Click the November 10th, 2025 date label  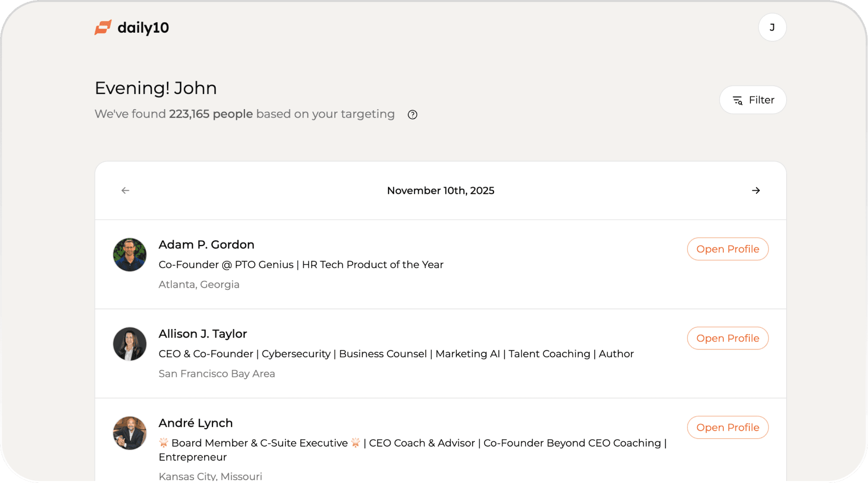pos(440,191)
